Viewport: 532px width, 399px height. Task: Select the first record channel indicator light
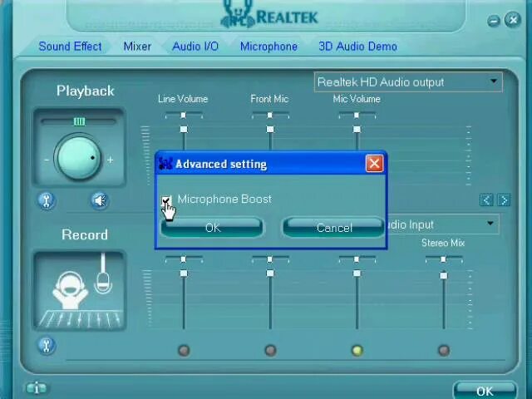[x=184, y=350]
